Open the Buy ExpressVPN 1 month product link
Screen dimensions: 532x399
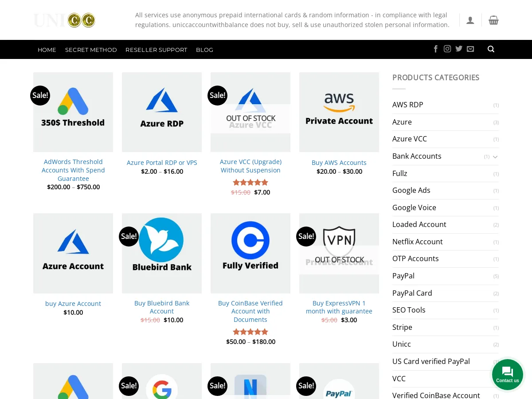pyautogui.click(x=339, y=307)
